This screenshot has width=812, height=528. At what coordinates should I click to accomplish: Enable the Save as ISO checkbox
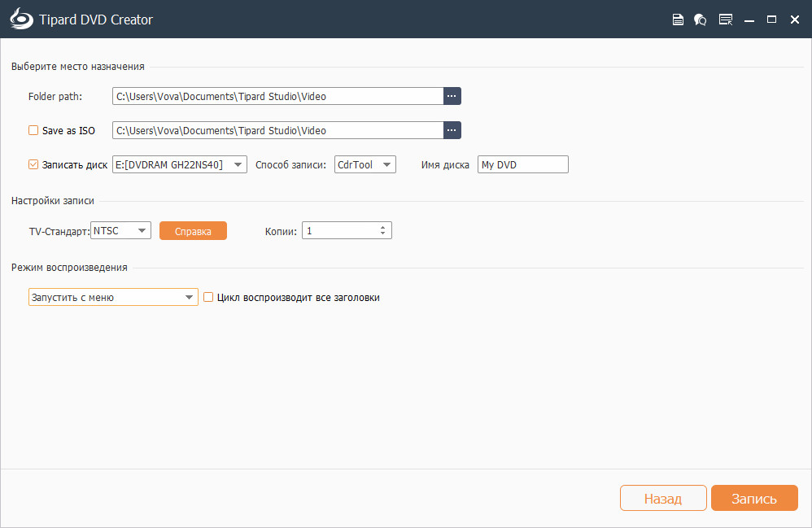pyautogui.click(x=33, y=130)
